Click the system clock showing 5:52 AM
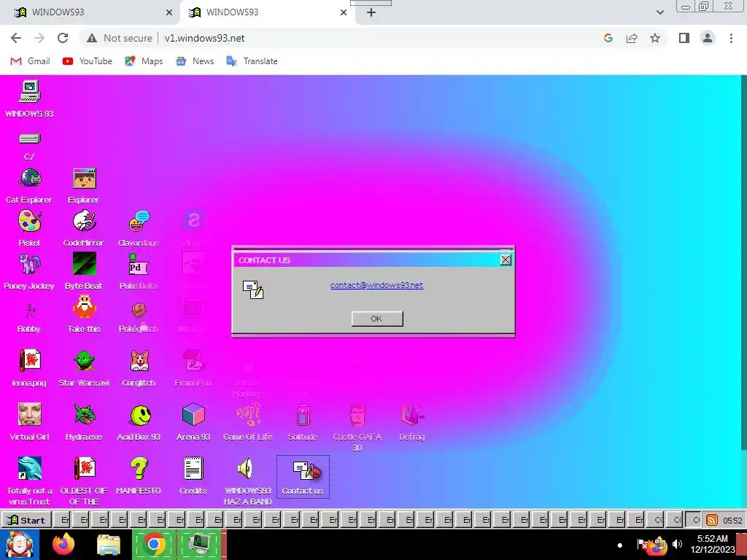This screenshot has height=560, width=747. point(713,544)
